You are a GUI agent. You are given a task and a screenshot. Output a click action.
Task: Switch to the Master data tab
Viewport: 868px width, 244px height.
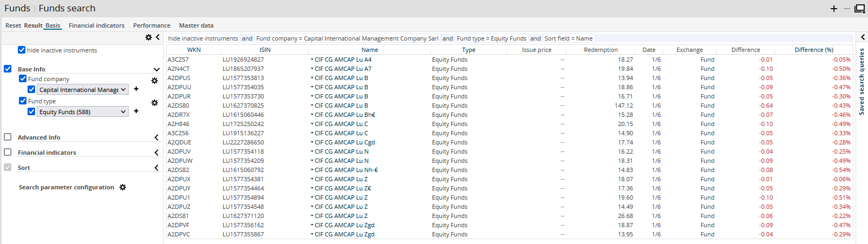tap(196, 25)
